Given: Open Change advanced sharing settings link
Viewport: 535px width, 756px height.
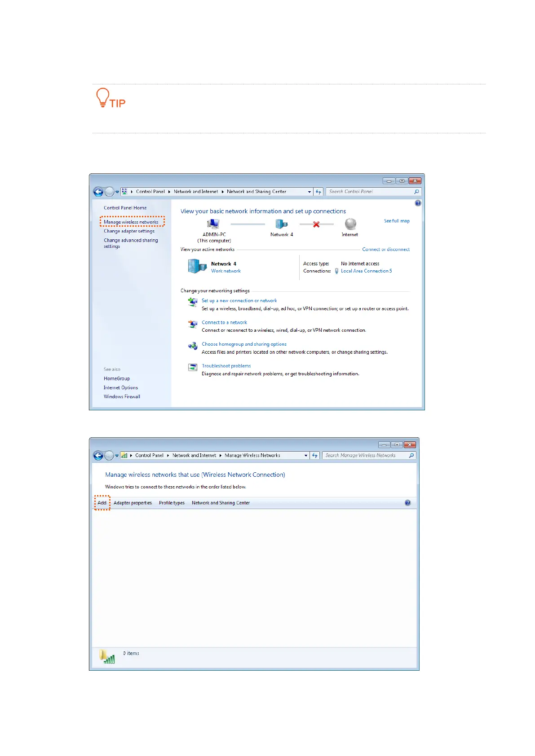Looking at the screenshot, I should 131,243.
